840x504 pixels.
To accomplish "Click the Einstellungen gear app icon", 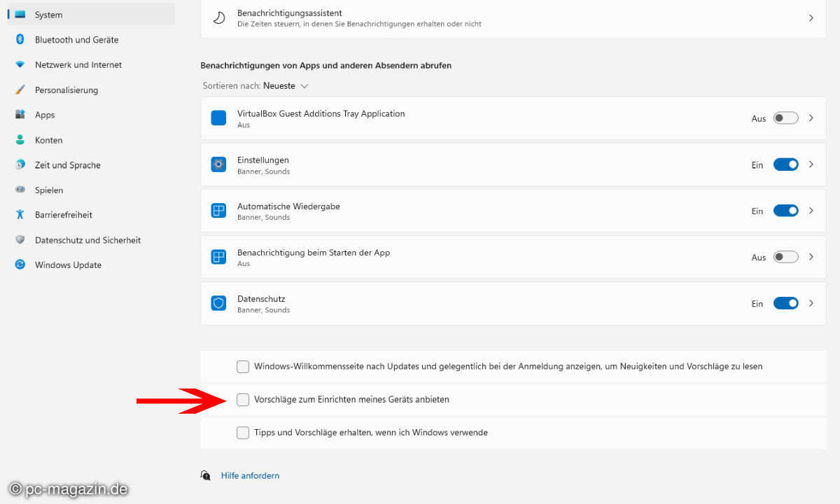I will pyautogui.click(x=218, y=164).
